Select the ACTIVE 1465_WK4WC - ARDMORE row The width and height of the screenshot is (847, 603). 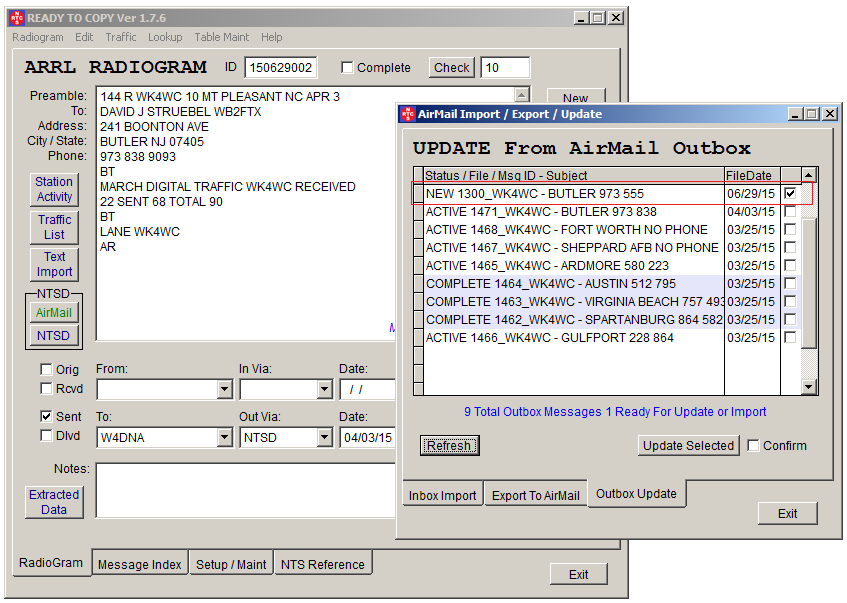574,265
